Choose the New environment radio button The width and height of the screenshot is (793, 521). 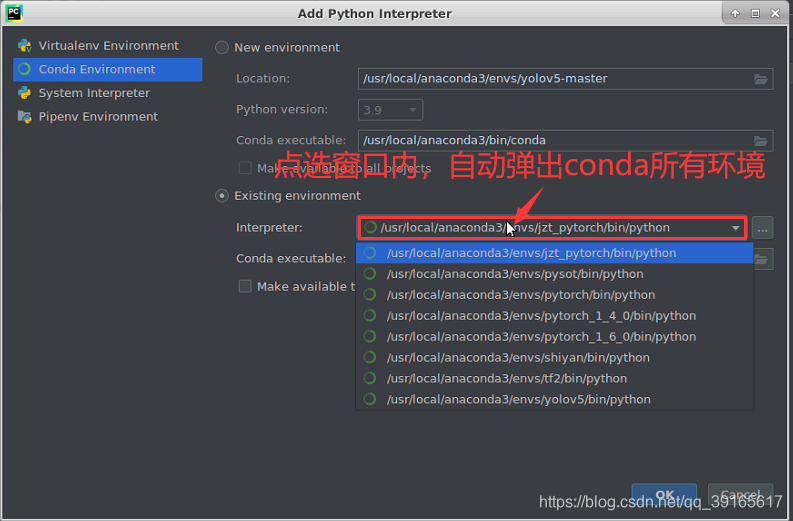(222, 48)
